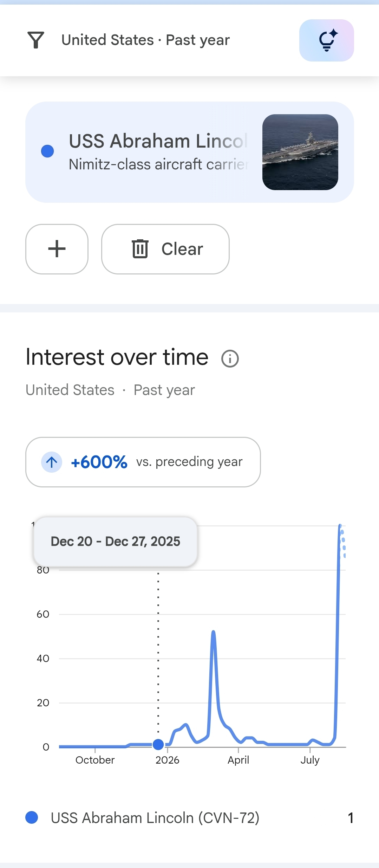Viewport: 379px width, 868px height.
Task: Click the data point marker near 2026
Action: pyautogui.click(x=158, y=744)
